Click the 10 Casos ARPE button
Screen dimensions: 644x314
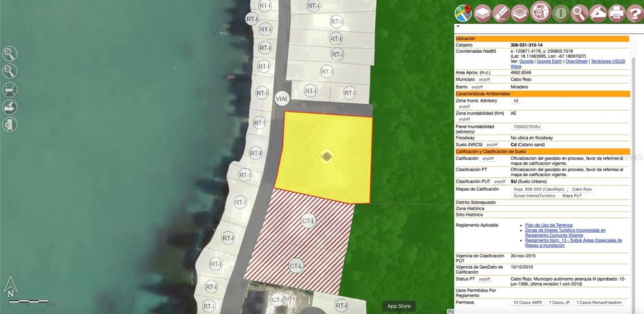coord(528,303)
